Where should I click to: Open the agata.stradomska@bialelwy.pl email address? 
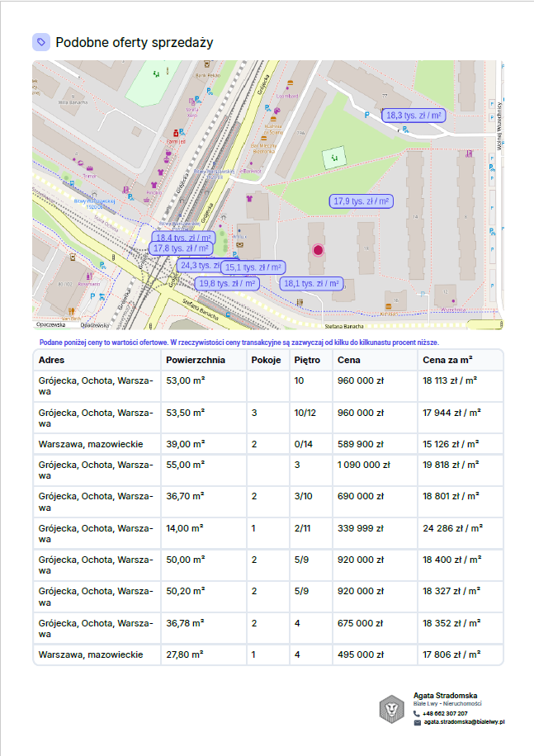point(464,722)
